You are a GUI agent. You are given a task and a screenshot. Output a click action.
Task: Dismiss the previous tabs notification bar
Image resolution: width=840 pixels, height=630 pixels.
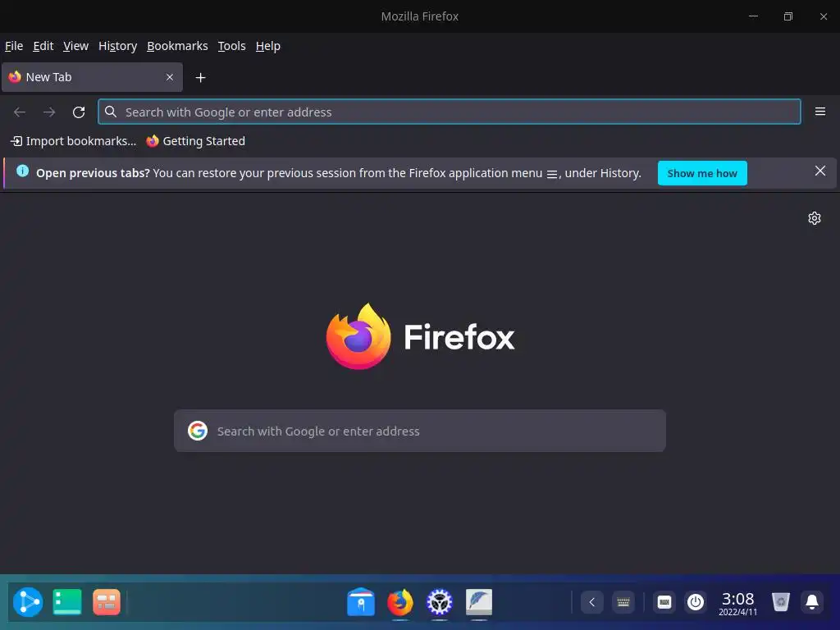(819, 171)
